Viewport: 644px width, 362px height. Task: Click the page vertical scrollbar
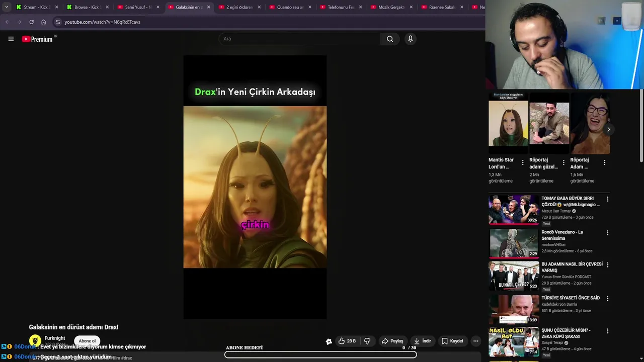point(641,126)
